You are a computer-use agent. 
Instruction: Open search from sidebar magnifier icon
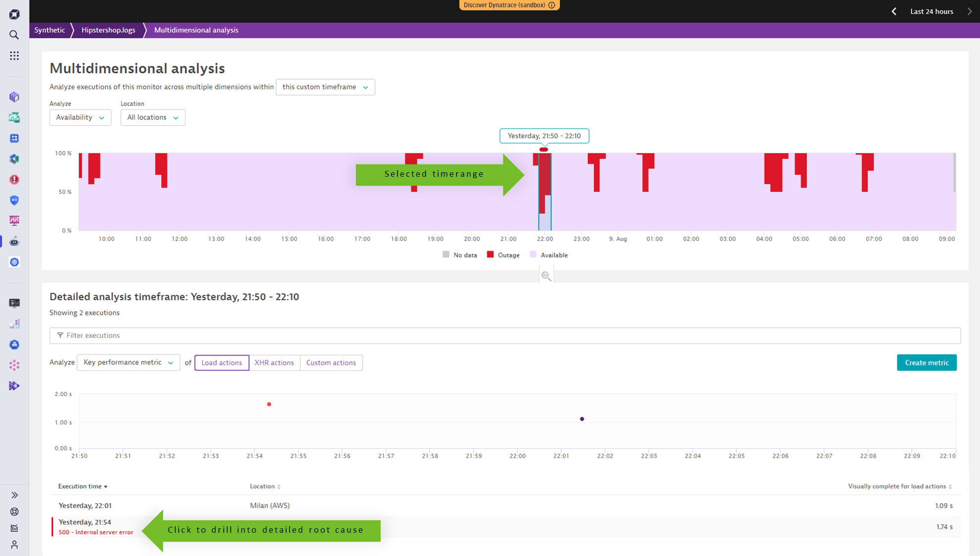14,35
